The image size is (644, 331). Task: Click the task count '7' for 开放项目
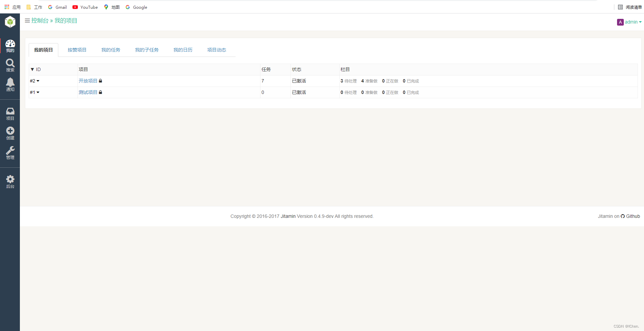tap(263, 81)
